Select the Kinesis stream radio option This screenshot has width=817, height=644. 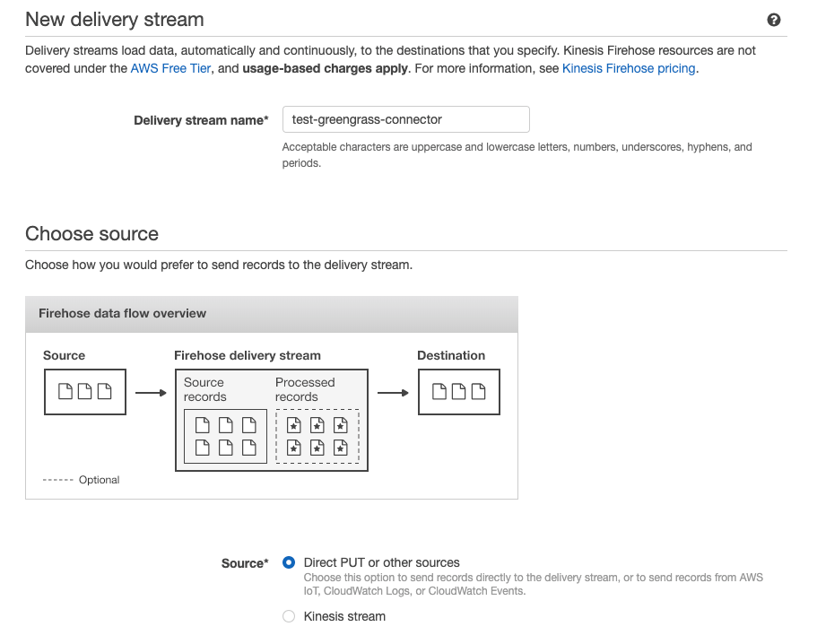point(289,616)
